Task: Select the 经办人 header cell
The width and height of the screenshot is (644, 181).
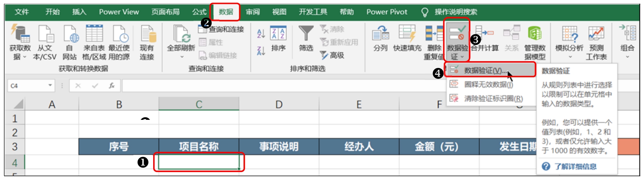Action: pyautogui.click(x=359, y=146)
